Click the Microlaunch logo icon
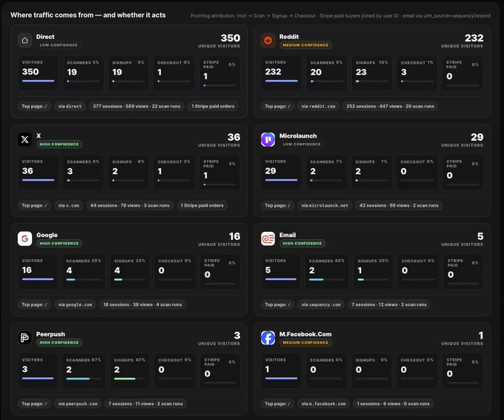Viewport: 504px width, 420px height. click(268, 139)
